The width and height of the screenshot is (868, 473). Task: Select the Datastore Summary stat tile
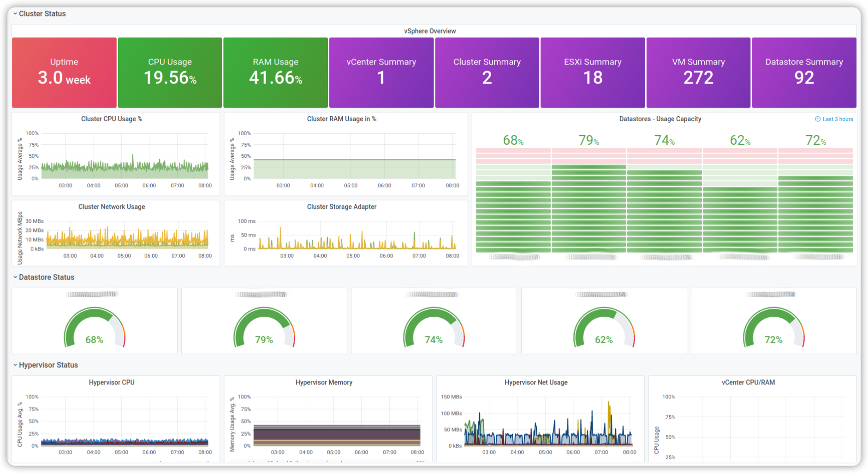pos(804,72)
